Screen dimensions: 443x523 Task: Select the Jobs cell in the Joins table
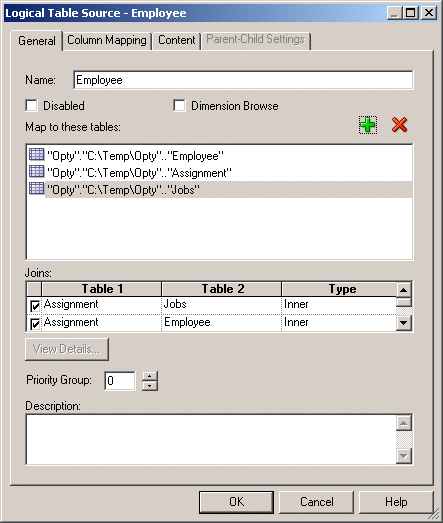coord(222,305)
